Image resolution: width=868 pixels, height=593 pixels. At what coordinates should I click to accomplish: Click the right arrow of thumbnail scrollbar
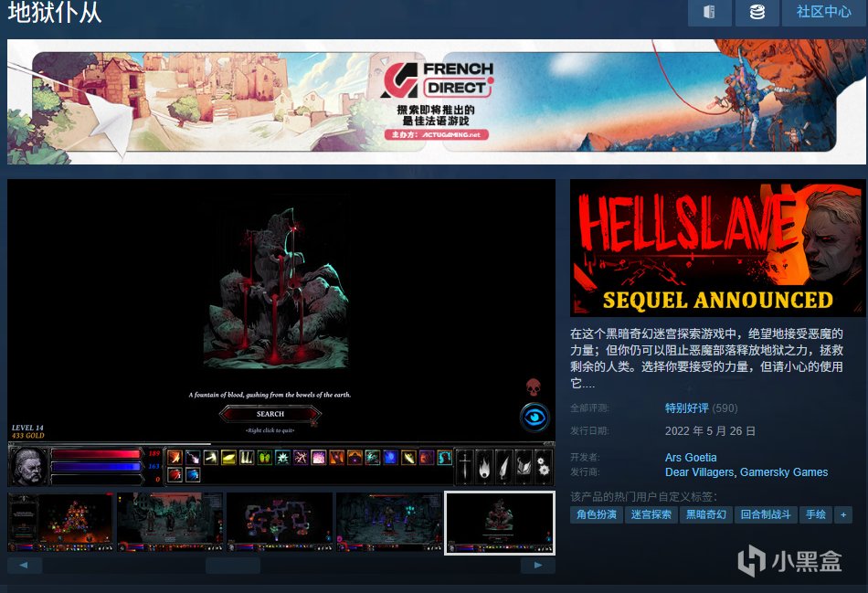point(538,566)
